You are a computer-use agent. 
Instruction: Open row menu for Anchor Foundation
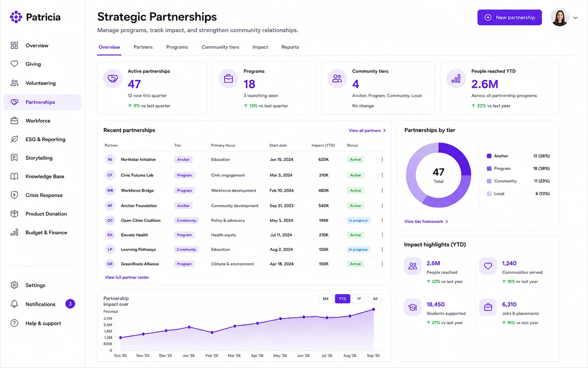tap(382, 206)
